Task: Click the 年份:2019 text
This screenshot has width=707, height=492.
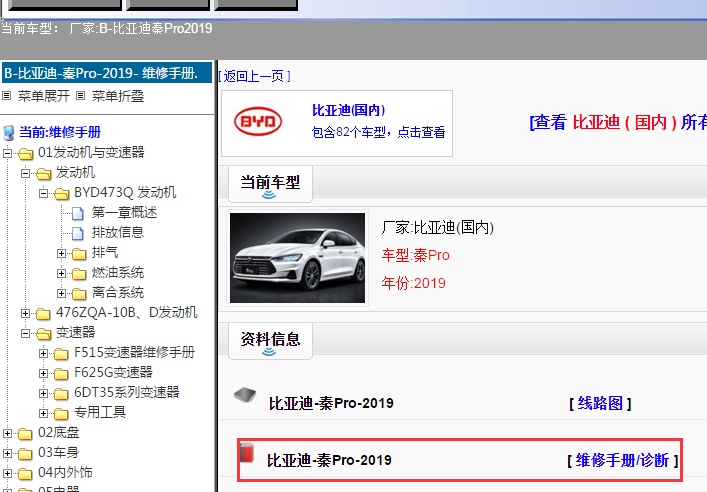Action: pyautogui.click(x=413, y=283)
